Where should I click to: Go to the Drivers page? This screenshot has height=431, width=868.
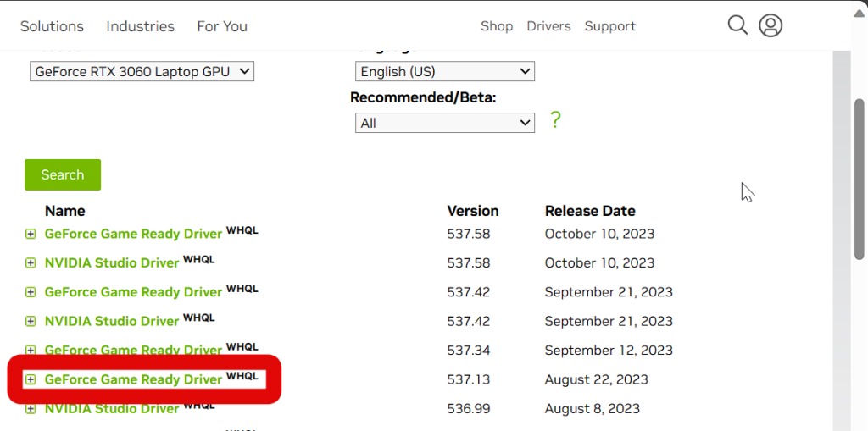tap(548, 26)
